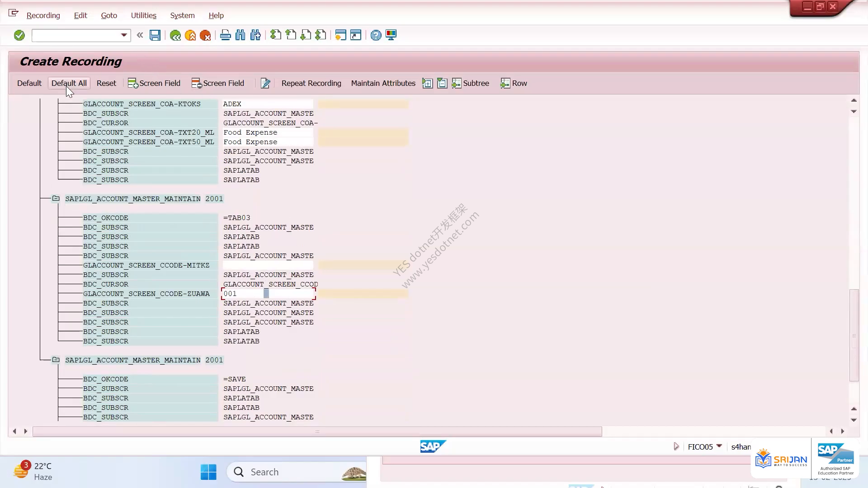Click the Find binoculars icon
The height and width of the screenshot is (488, 868).
coord(241,35)
